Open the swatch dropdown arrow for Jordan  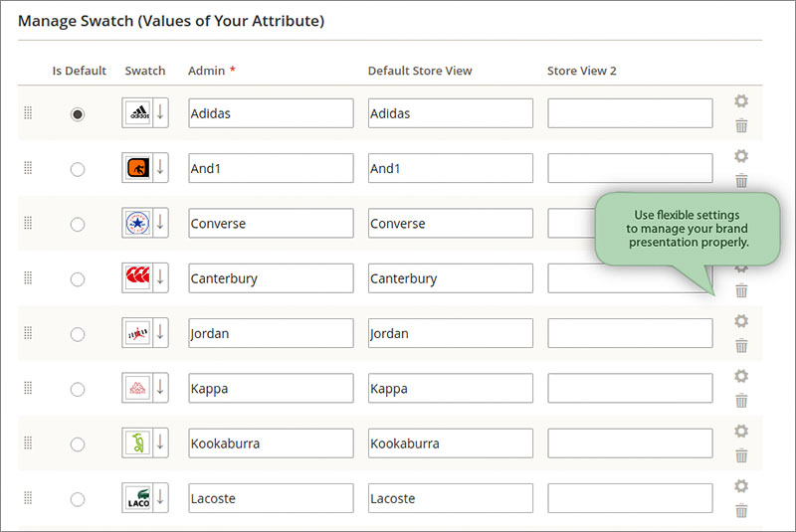tap(160, 333)
